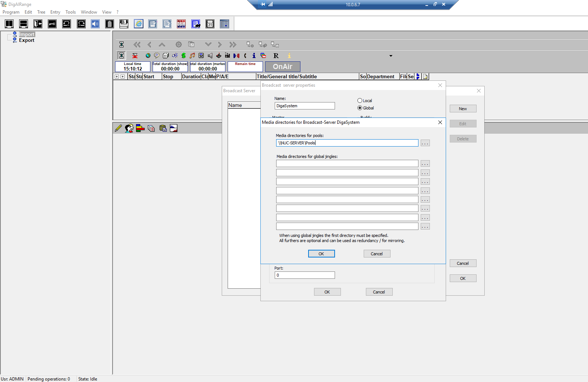Open the DBM tool from the main toolbar

pos(181,24)
